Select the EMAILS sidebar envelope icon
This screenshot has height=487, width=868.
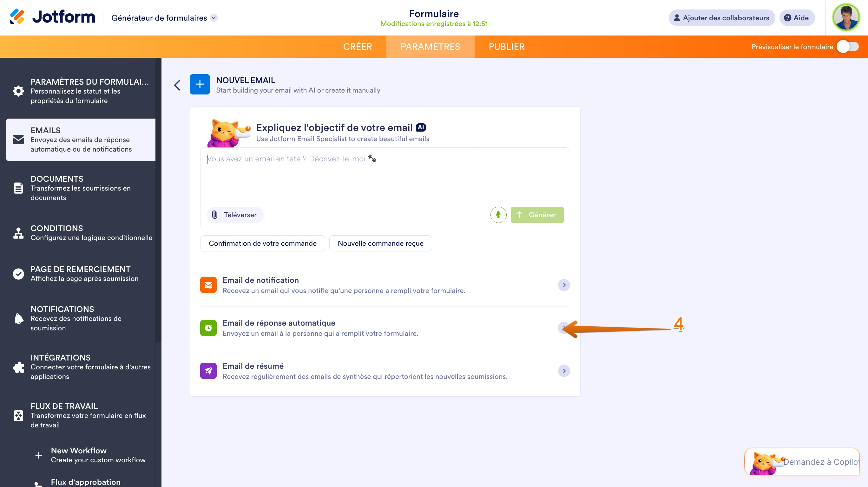(x=18, y=140)
